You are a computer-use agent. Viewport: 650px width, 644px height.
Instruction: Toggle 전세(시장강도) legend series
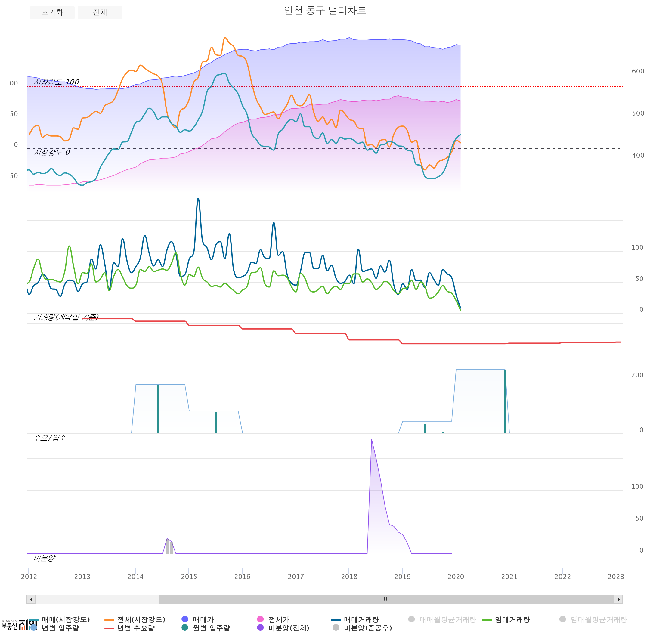135,619
